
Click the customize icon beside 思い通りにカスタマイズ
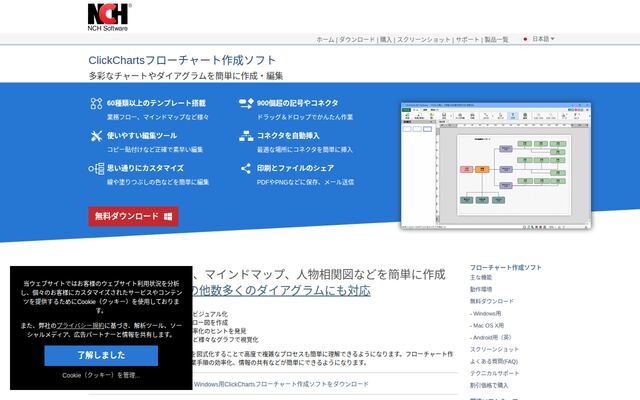96,168
